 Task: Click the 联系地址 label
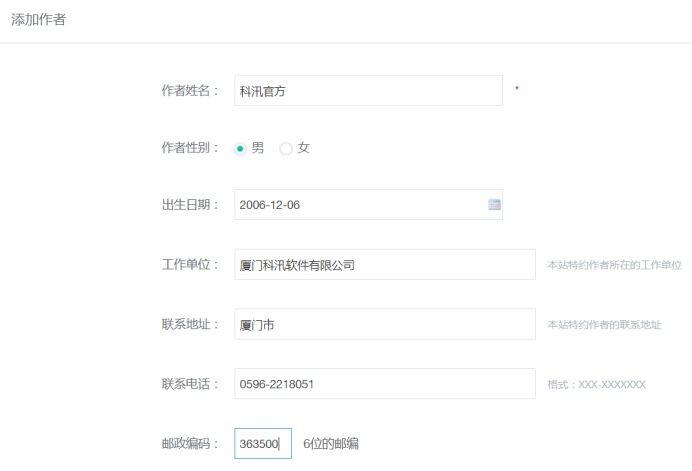click(x=190, y=324)
